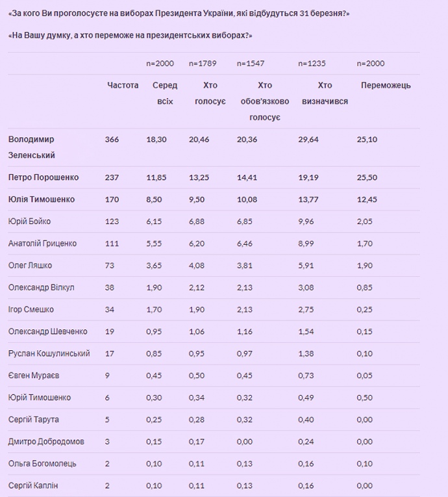Select 'Олександр Вілкул' in the candidate list
The image size is (448, 497).
(40, 288)
